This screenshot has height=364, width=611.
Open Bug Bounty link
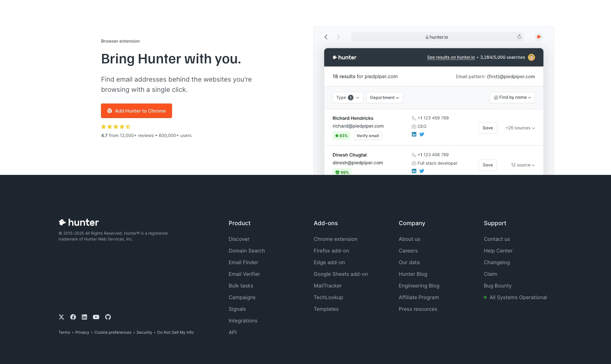pyautogui.click(x=498, y=286)
